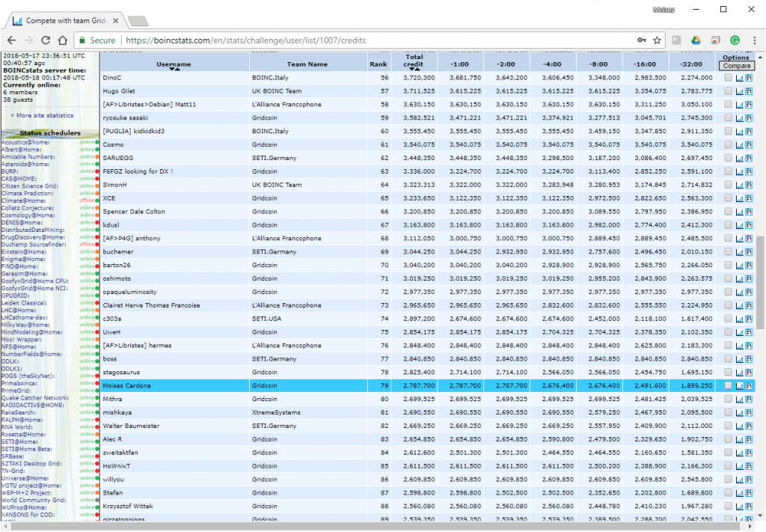
Task: Click the Secure site info indicator
Action: (x=97, y=40)
